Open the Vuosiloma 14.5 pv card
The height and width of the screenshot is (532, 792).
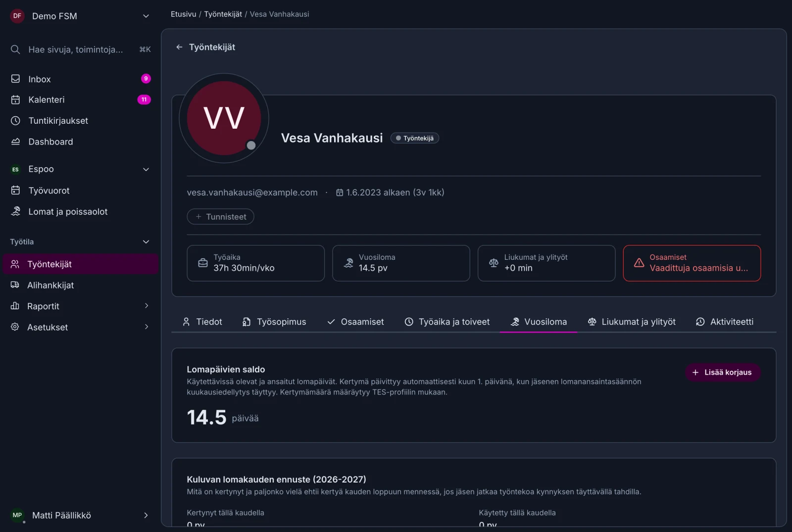tap(401, 263)
